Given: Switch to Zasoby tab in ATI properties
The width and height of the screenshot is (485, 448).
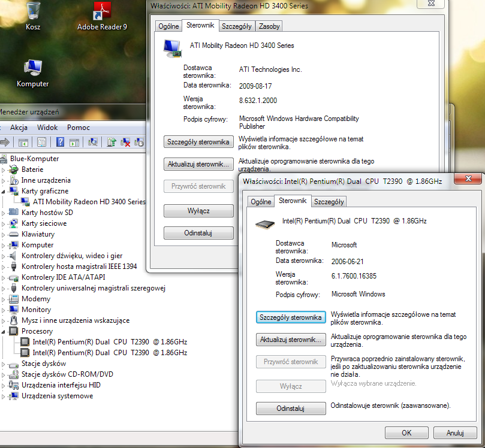Looking at the screenshot, I should pyautogui.click(x=269, y=26).
